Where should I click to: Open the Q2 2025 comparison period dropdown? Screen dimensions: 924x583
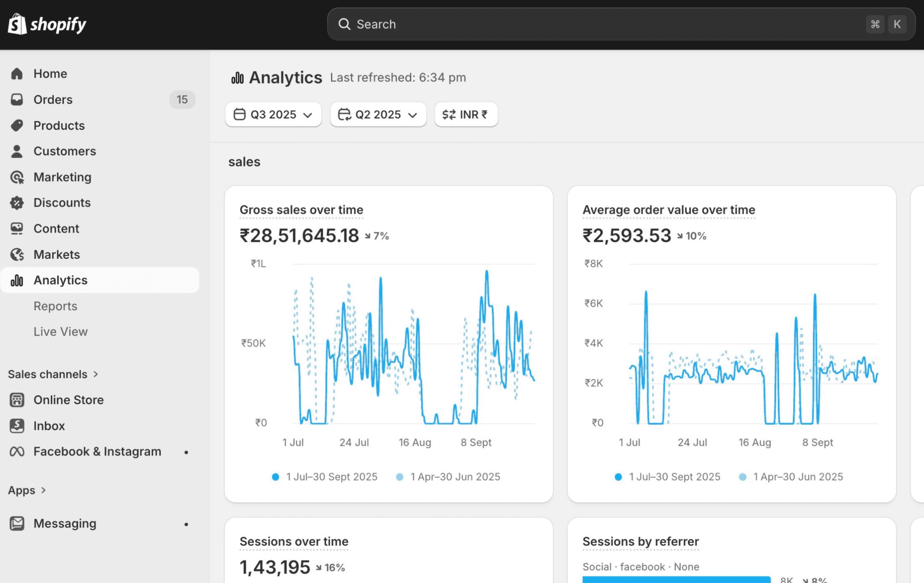point(378,114)
